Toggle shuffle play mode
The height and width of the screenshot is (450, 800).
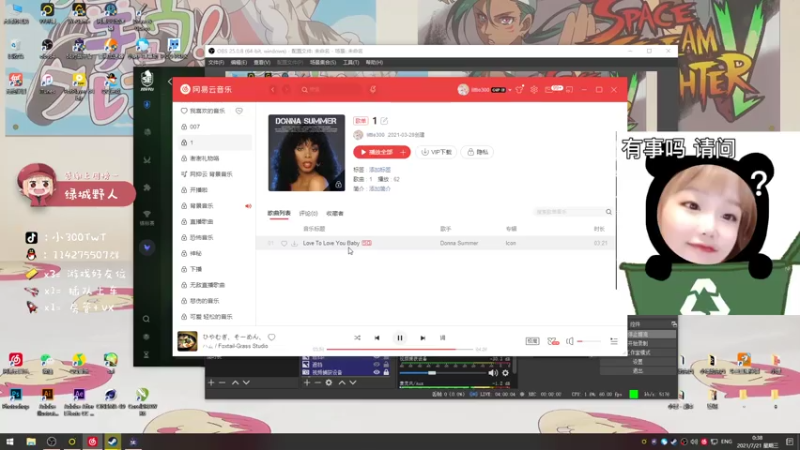click(357, 338)
